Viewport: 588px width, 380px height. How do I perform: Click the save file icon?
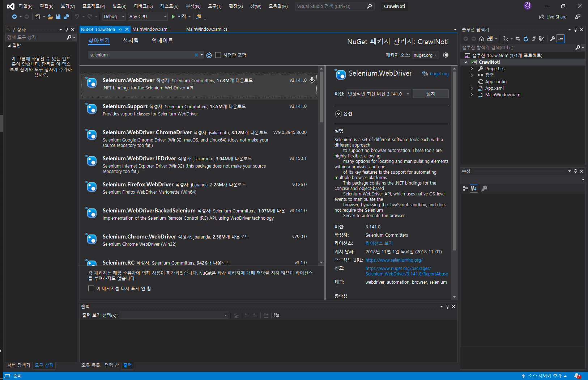click(x=58, y=17)
